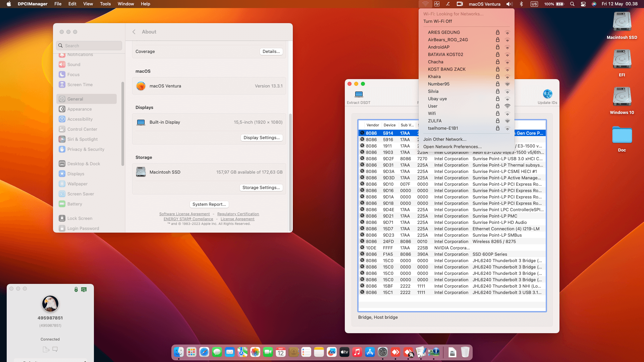Screen dimensions: 644x362
Task: Open the Tools menu in DPCIManager
Action: pos(105,4)
